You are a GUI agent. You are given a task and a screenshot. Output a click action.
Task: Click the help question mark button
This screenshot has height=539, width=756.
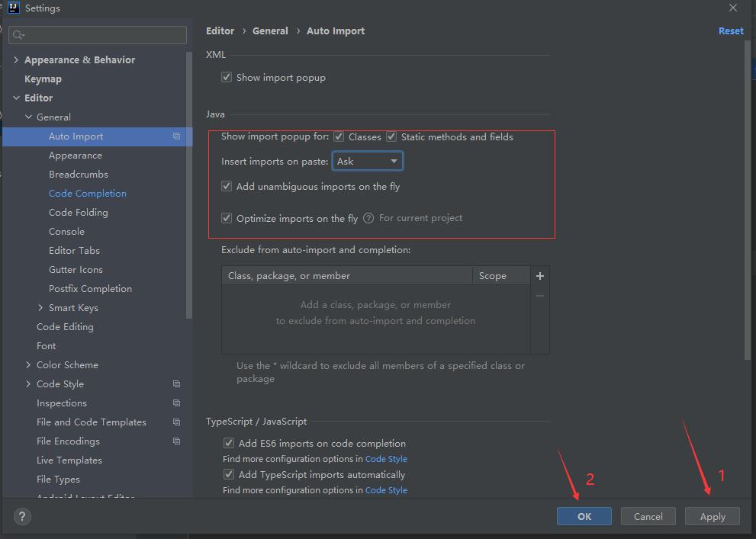(22, 517)
